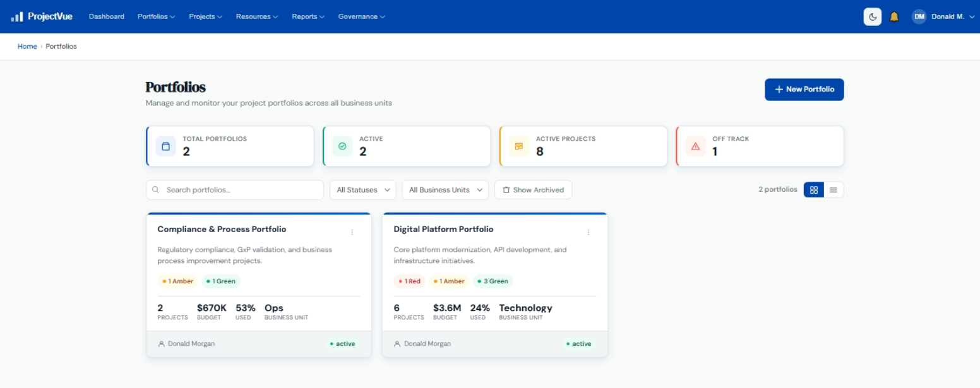Click Donald Morgan owner in Compliance card

click(x=186, y=344)
